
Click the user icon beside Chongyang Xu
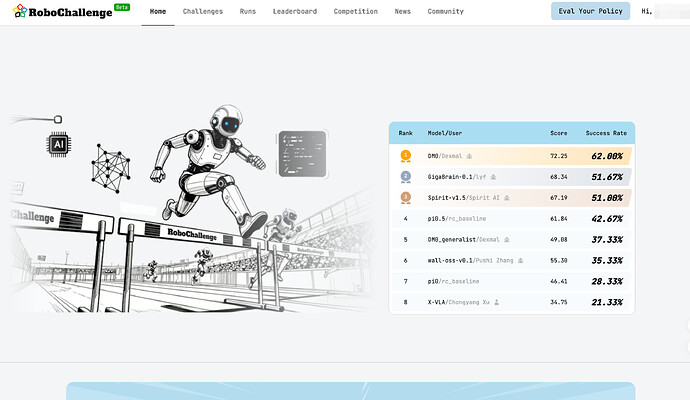tap(496, 302)
